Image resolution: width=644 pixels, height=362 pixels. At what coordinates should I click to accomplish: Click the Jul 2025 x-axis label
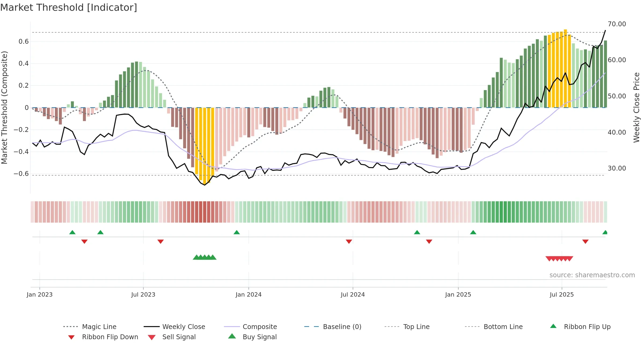(x=562, y=294)
